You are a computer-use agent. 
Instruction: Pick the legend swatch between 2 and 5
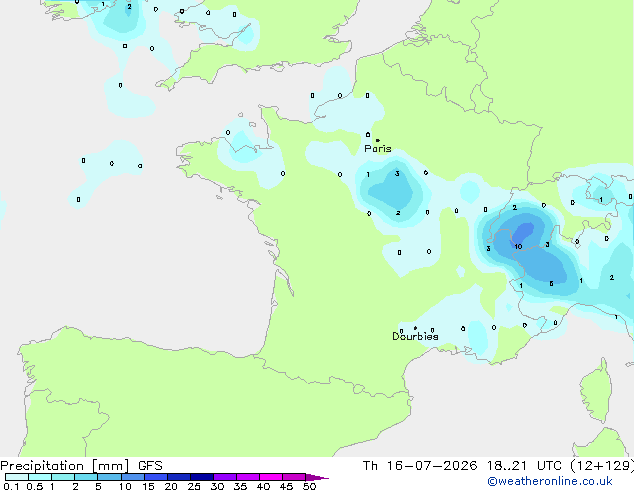tap(86, 477)
